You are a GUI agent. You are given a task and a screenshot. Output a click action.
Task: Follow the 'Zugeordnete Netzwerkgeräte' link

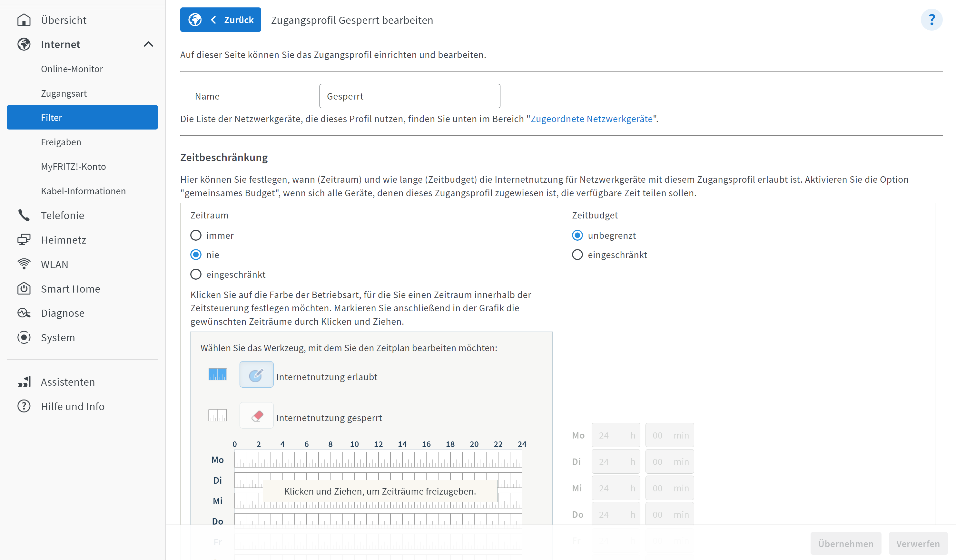pos(591,119)
